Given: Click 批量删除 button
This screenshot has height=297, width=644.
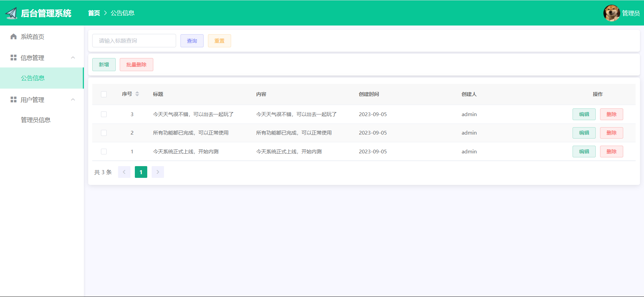Looking at the screenshot, I should point(136,65).
